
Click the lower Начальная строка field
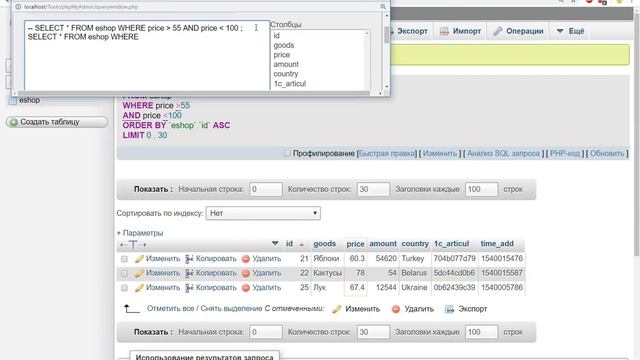[266, 332]
